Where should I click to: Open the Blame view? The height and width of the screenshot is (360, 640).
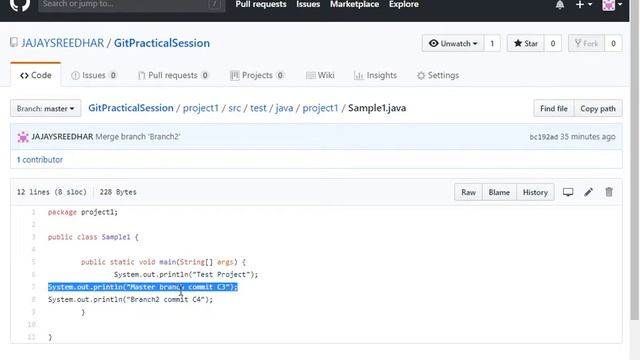(x=499, y=192)
